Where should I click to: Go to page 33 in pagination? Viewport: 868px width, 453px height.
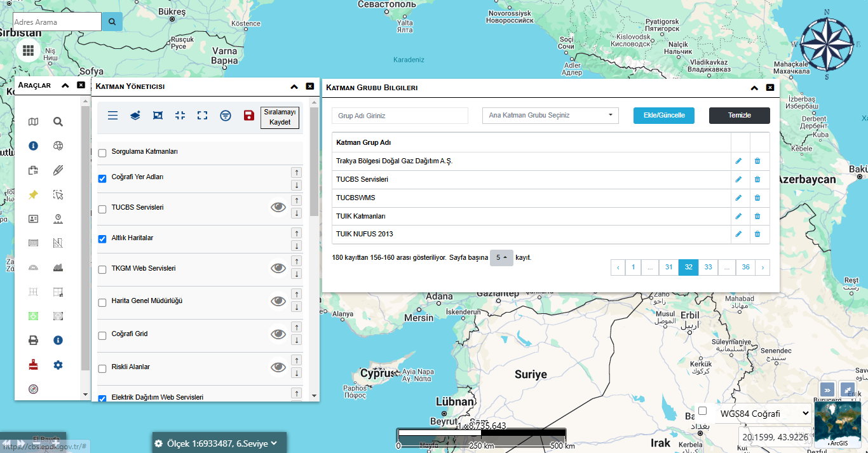[x=708, y=267]
